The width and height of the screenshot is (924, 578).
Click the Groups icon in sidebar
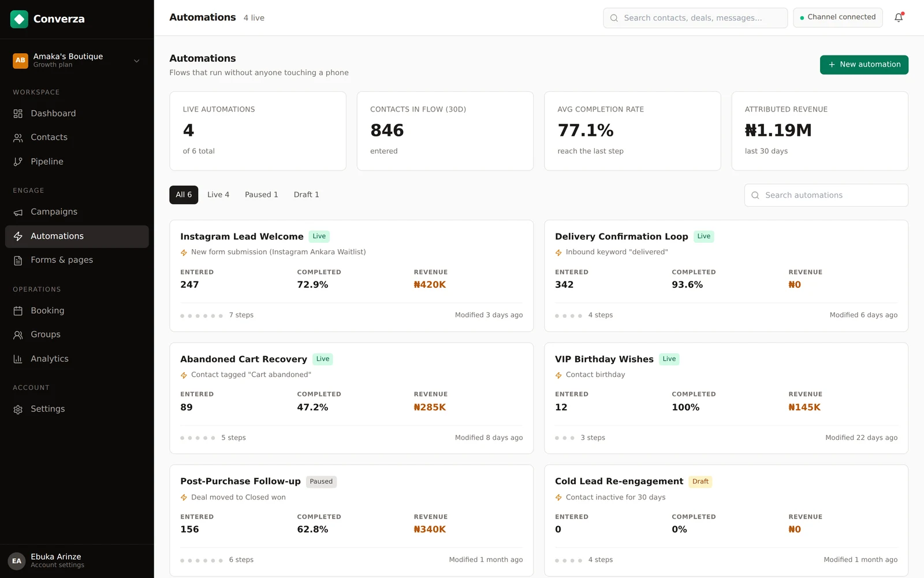point(18,335)
